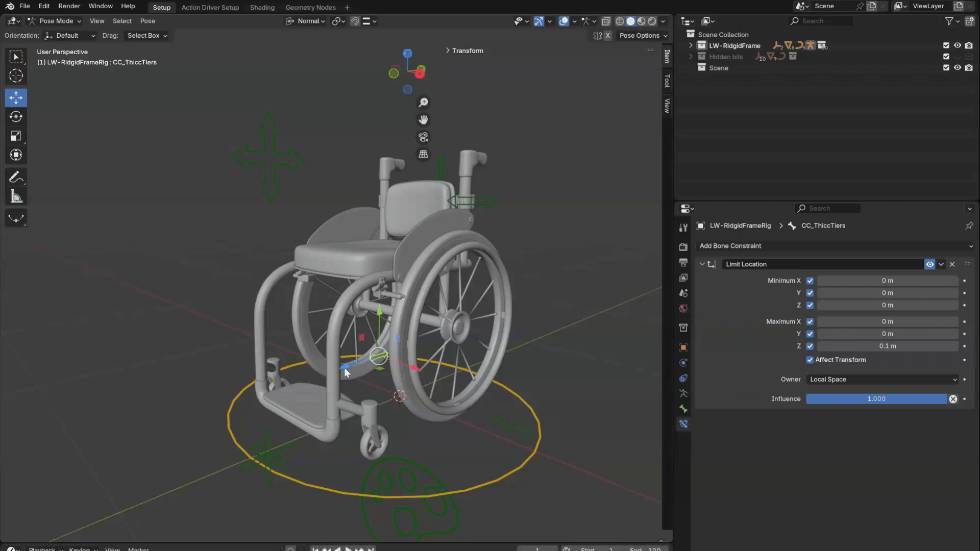Select the Scale tool in toolbar
980x551 pixels.
pyautogui.click(x=16, y=136)
